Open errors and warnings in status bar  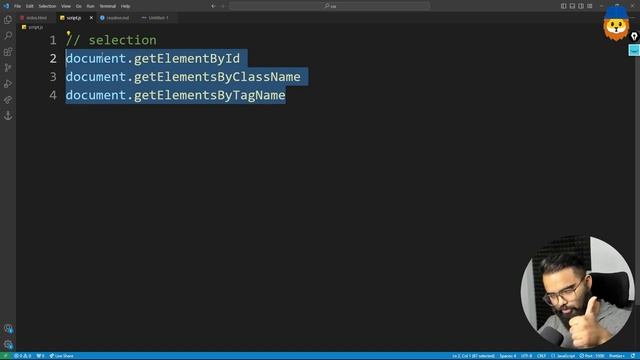(22, 356)
